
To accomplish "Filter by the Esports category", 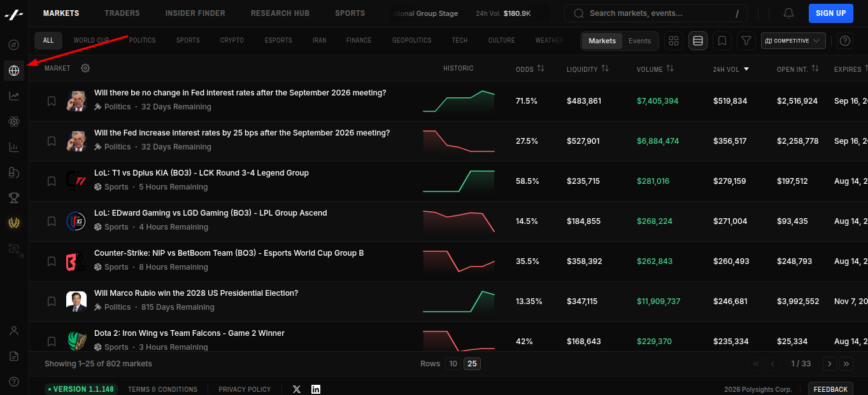I will tap(278, 41).
